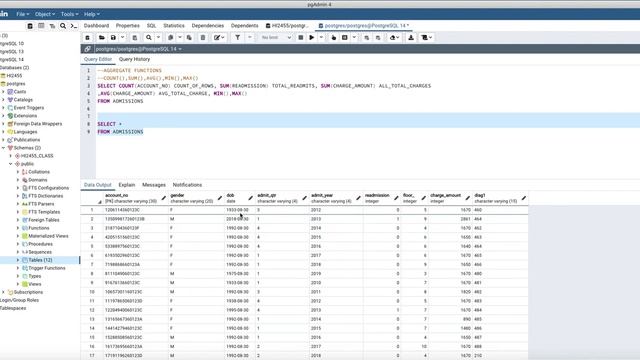Switch to the Notifications tab
The width and height of the screenshot is (640, 360).
pyautogui.click(x=187, y=185)
